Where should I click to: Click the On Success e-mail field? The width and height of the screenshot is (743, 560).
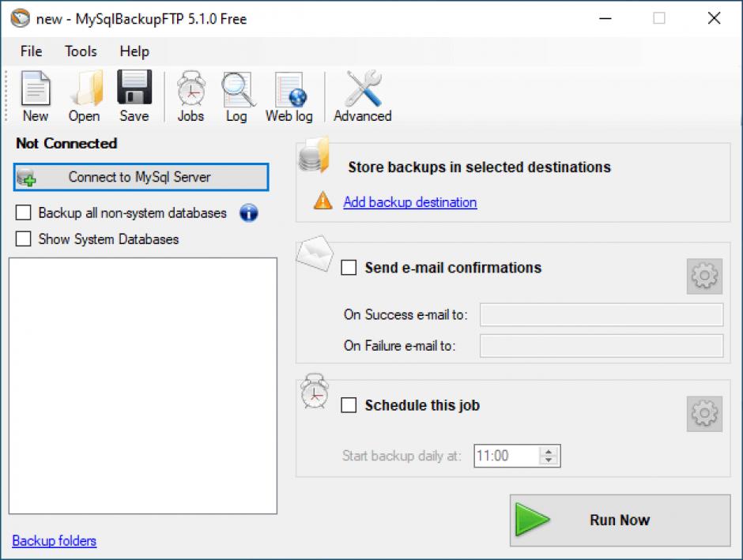tap(602, 315)
